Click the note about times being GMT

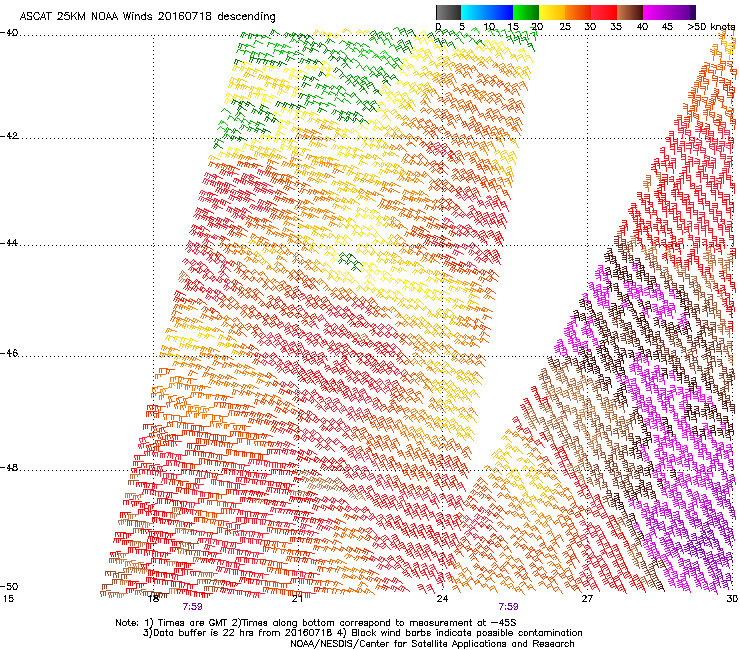(x=316, y=623)
